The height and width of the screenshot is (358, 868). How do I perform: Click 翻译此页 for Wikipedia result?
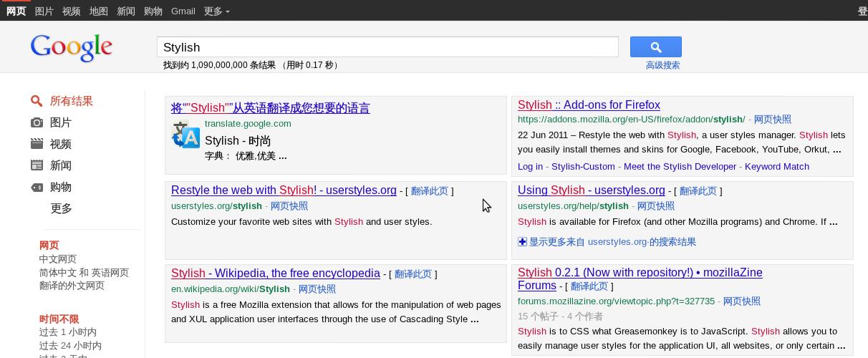413,274
